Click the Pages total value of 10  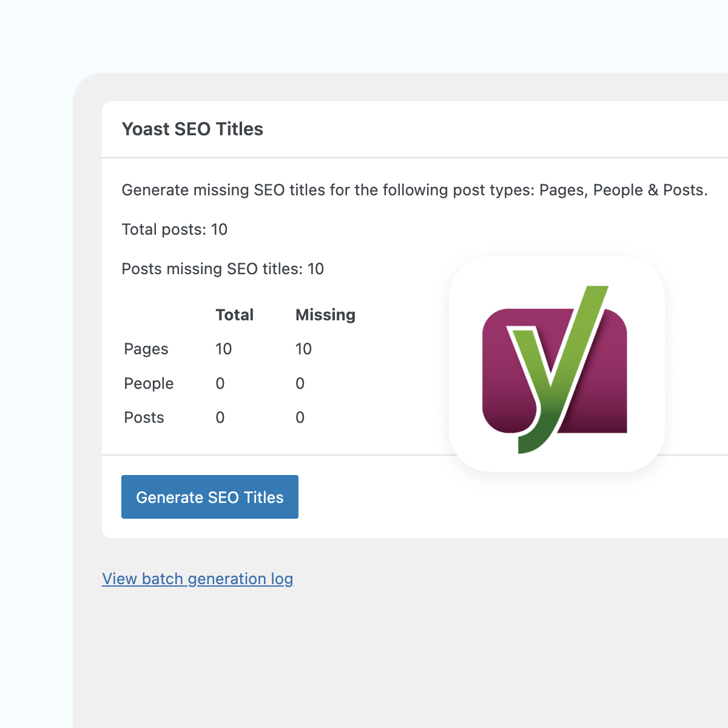[x=223, y=349]
